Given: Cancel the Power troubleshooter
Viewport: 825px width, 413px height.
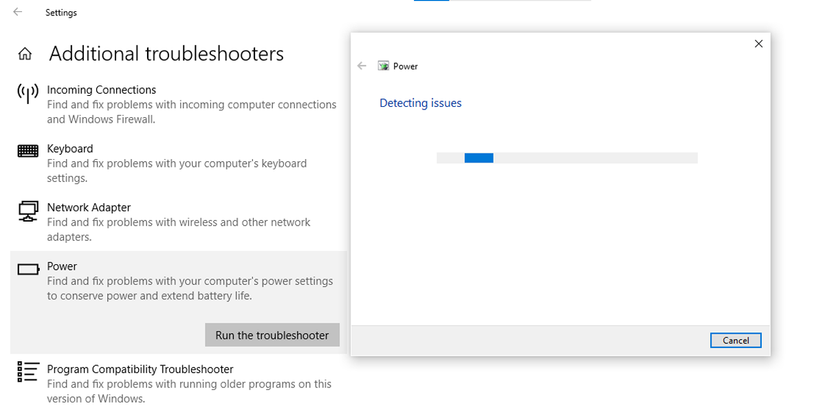Looking at the screenshot, I should pos(735,340).
